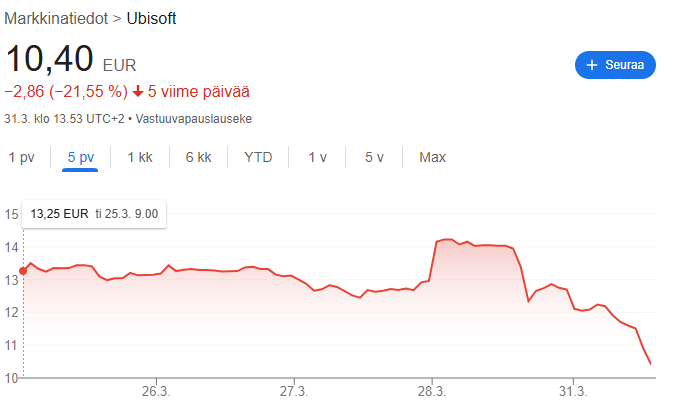This screenshot has width=684, height=406.
Task: Select the 1 pv time range tab
Action: 21,157
